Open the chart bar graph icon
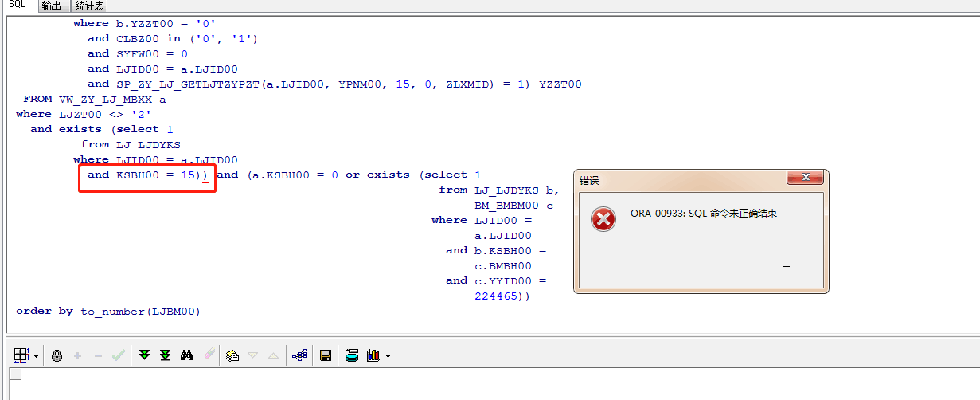 pos(373,355)
